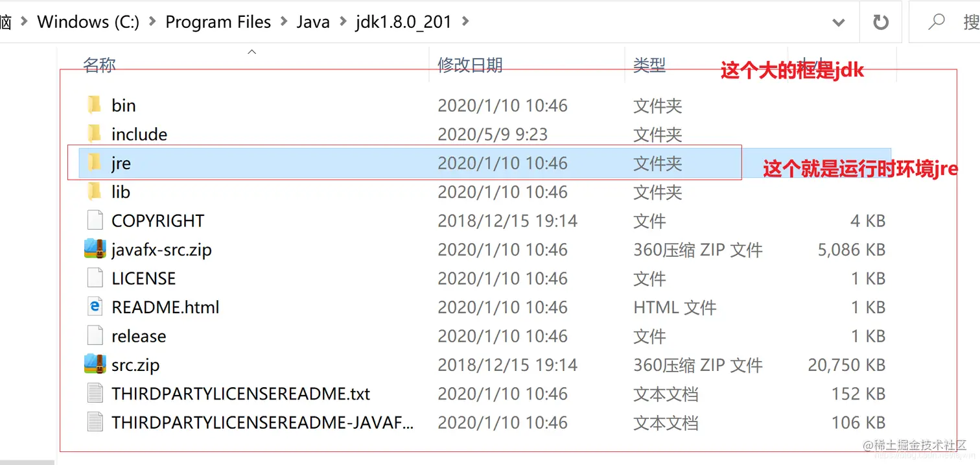This screenshot has height=465, width=980.
Task: Select the src.zip archive icon
Action: pyautogui.click(x=95, y=364)
